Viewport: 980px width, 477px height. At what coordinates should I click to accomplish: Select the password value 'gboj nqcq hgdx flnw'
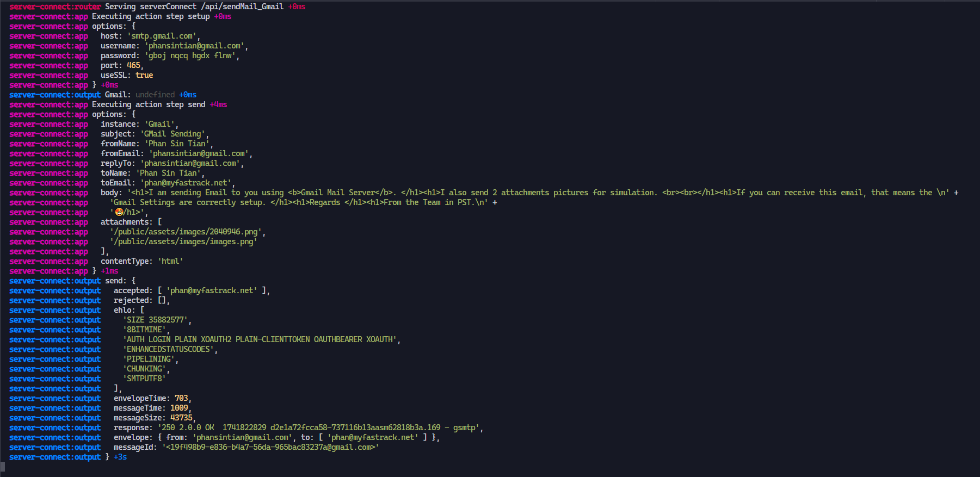click(190, 55)
